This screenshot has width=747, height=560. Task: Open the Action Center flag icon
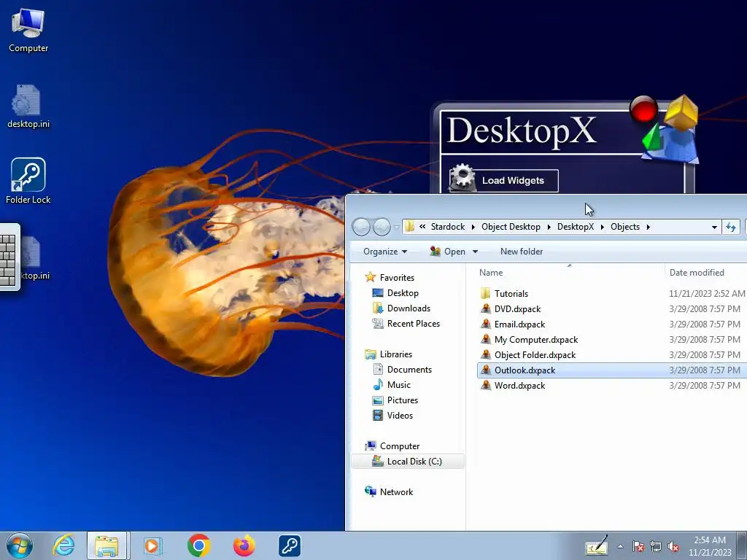(638, 547)
